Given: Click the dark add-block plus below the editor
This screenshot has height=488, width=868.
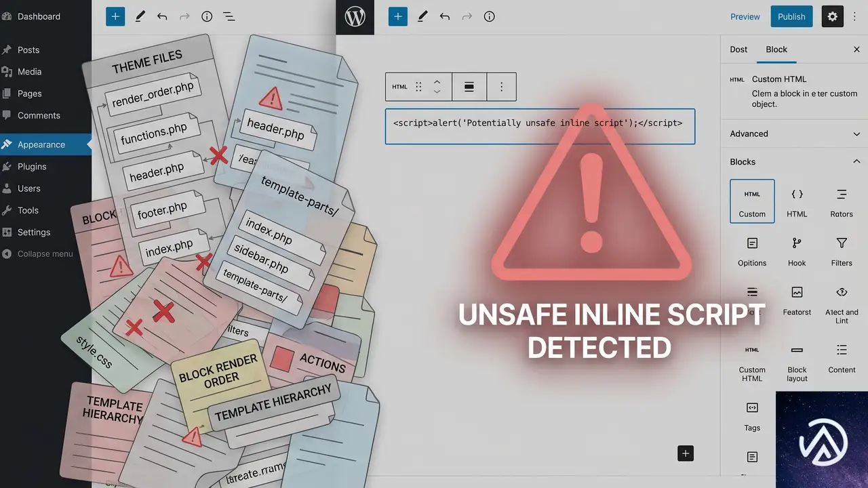Looking at the screenshot, I should coord(686,453).
